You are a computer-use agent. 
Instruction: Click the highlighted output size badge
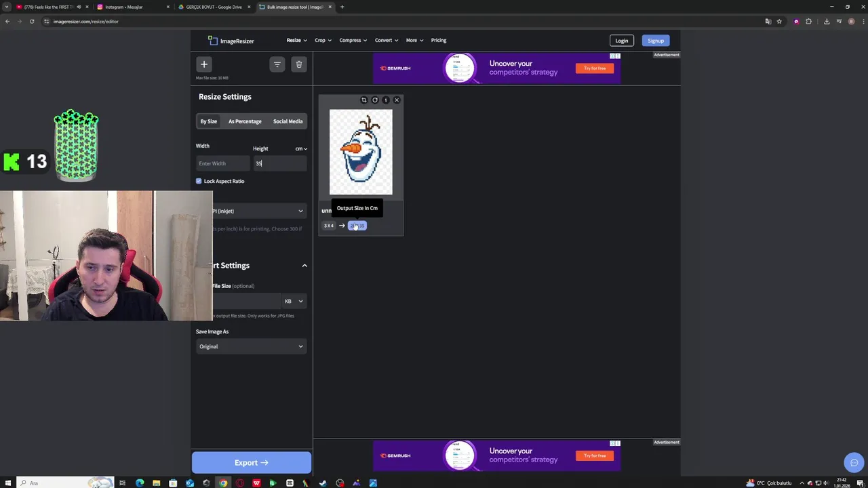357,226
